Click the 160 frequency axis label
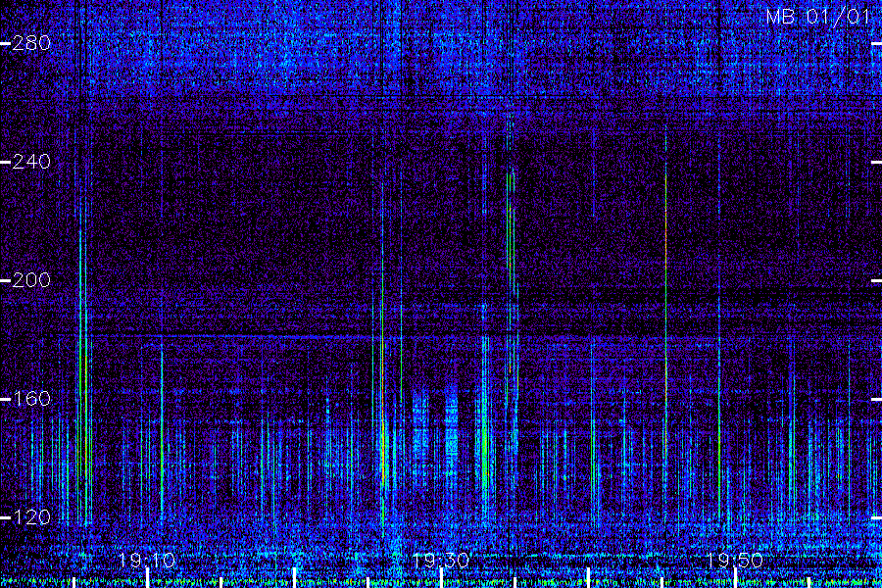 pyautogui.click(x=31, y=399)
